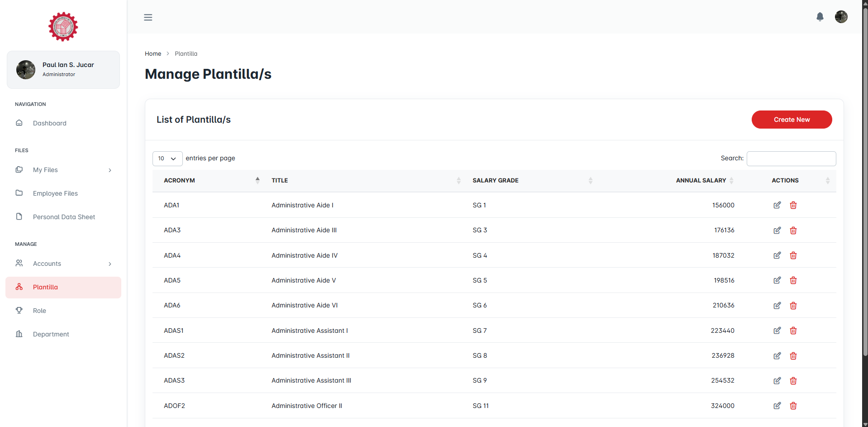Expand the Accounts submenu
Screen dimensions: 868x427
pyautogui.click(x=63, y=264)
